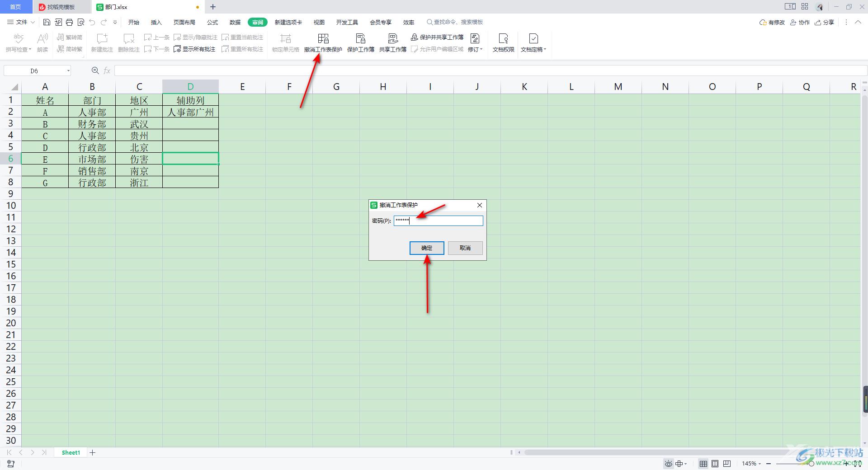Go to 下一条 next comment
The image size is (868, 470).
click(x=157, y=49)
